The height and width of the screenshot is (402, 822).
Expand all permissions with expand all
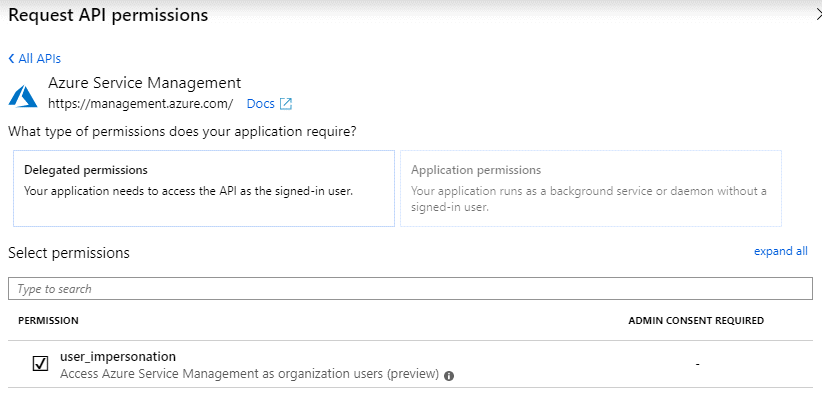(x=780, y=252)
